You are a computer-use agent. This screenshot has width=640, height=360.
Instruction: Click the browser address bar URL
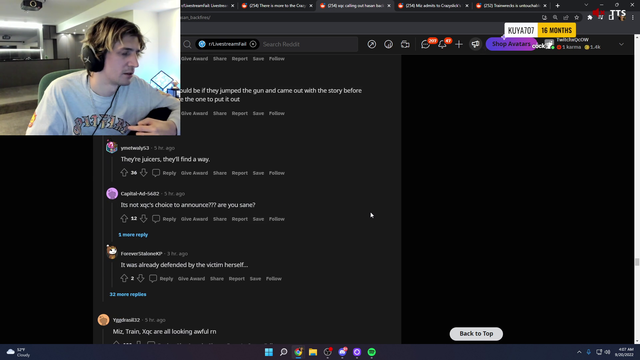tap(196, 18)
